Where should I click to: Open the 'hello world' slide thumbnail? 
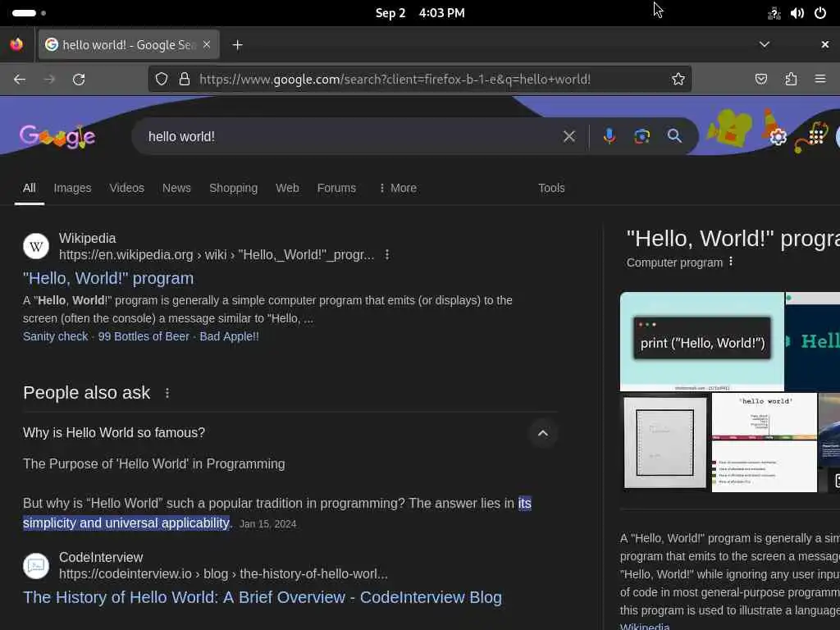(765, 442)
